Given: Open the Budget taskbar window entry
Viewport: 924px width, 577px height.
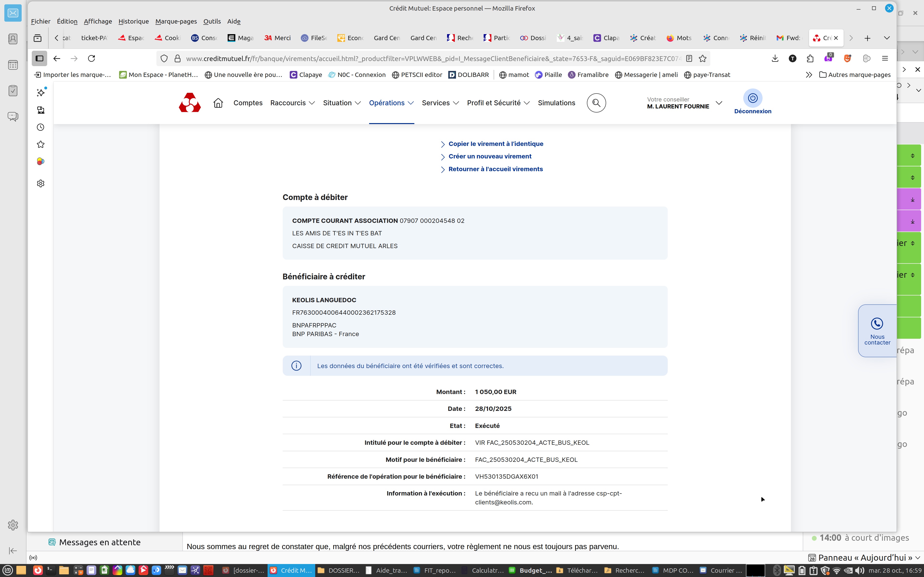Looking at the screenshot, I should click(x=532, y=570).
